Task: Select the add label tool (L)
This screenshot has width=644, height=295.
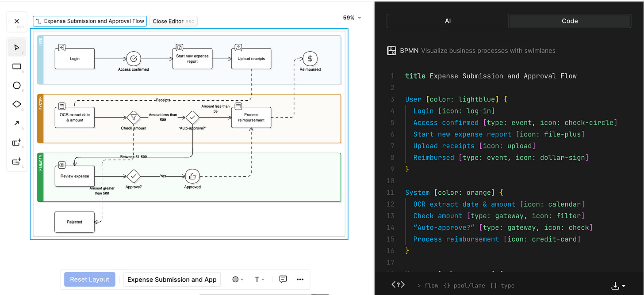Action: pyautogui.click(x=17, y=161)
